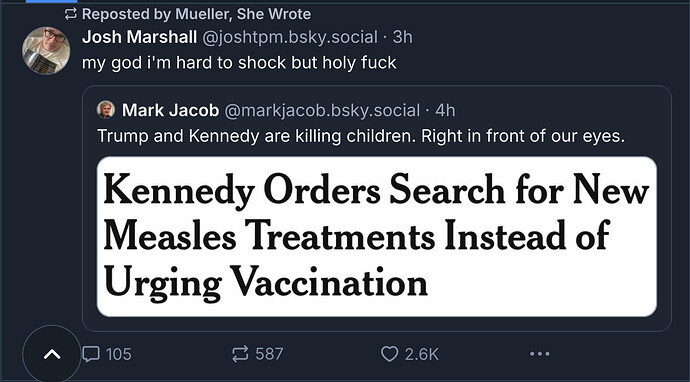Viewport: 690px width, 382px height.
Task: Click the scroll-to-top chevron button
Action: coord(52,354)
